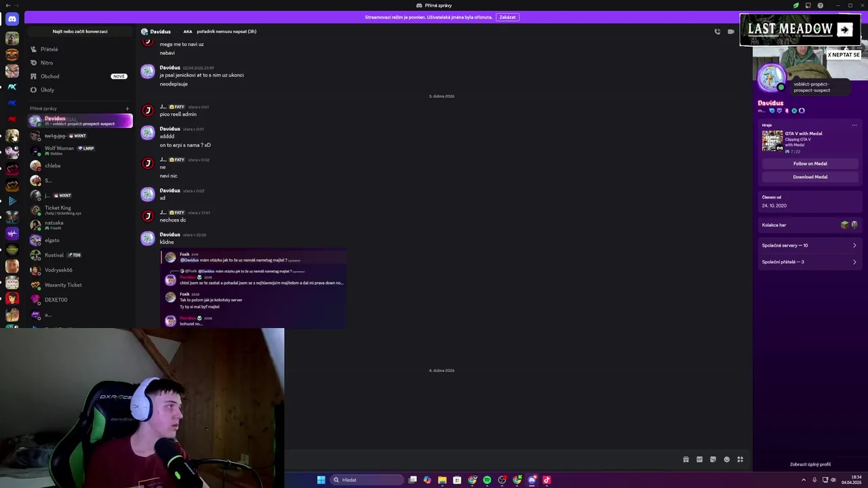Open the apps icon in message bar
Screen dimensions: 868x488
tap(740, 460)
